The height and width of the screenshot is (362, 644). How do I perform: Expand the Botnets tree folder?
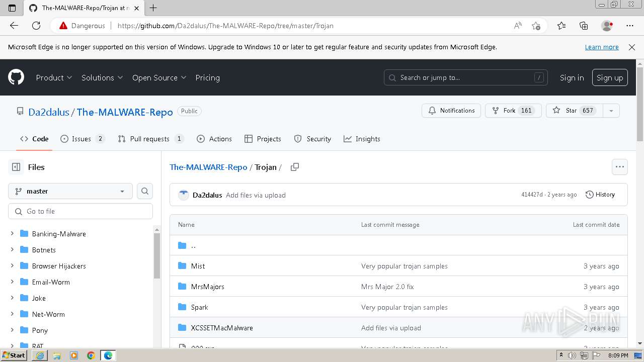tap(12, 249)
